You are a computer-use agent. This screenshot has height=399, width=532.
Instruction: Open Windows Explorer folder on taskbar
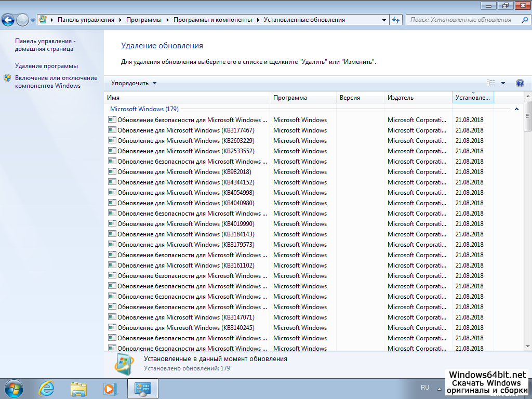pyautogui.click(x=78, y=388)
